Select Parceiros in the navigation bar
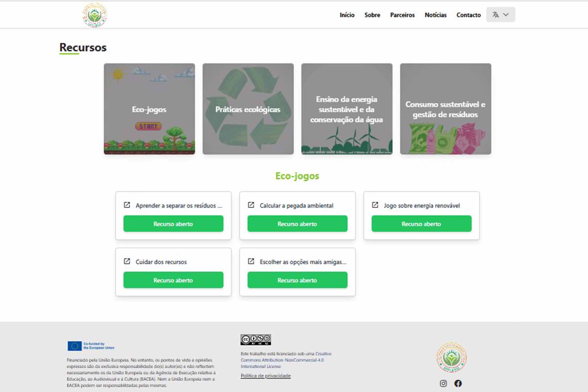The image size is (588, 392). click(402, 15)
